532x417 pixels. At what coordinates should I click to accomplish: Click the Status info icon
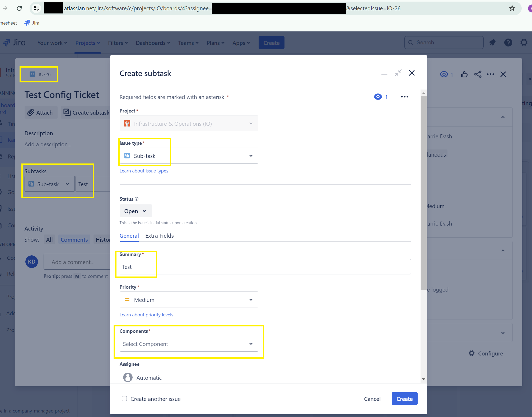coord(137,199)
